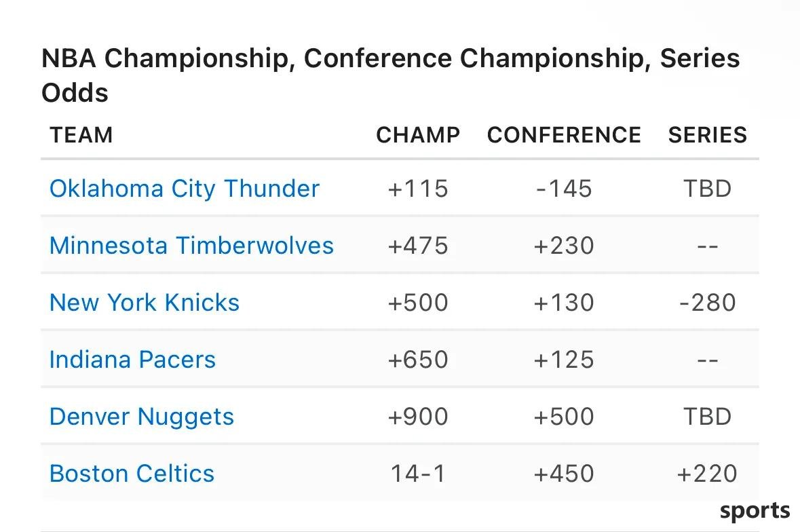The width and height of the screenshot is (800, 532).
Task: Select the Timberwolves +475 champ odds
Action: coord(418,246)
